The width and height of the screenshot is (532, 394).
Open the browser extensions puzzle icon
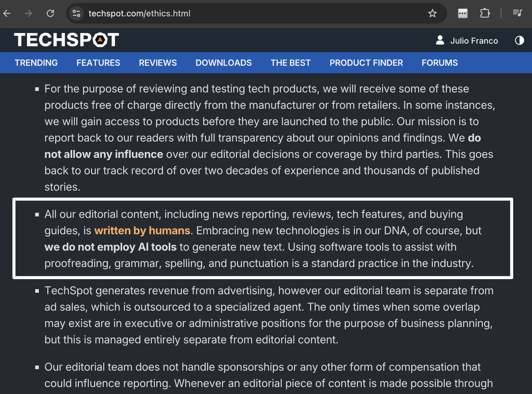[x=485, y=13]
